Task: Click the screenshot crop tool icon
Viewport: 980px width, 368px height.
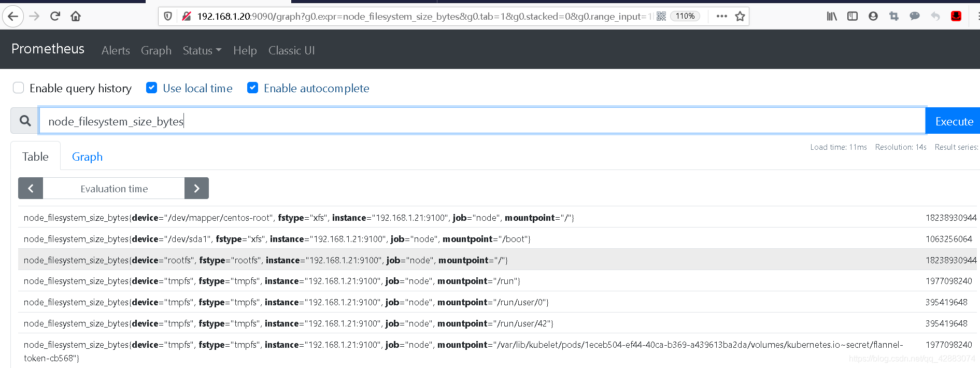Action: (894, 17)
